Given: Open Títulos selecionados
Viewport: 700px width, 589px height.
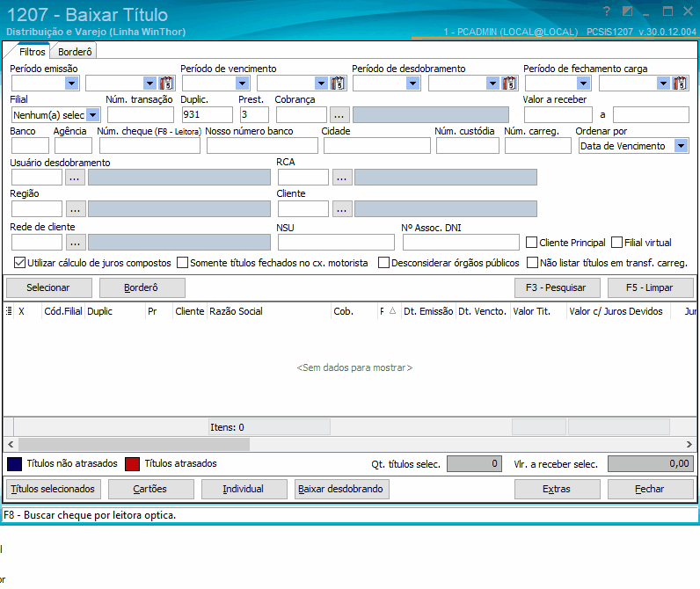Looking at the screenshot, I should coord(53,489).
